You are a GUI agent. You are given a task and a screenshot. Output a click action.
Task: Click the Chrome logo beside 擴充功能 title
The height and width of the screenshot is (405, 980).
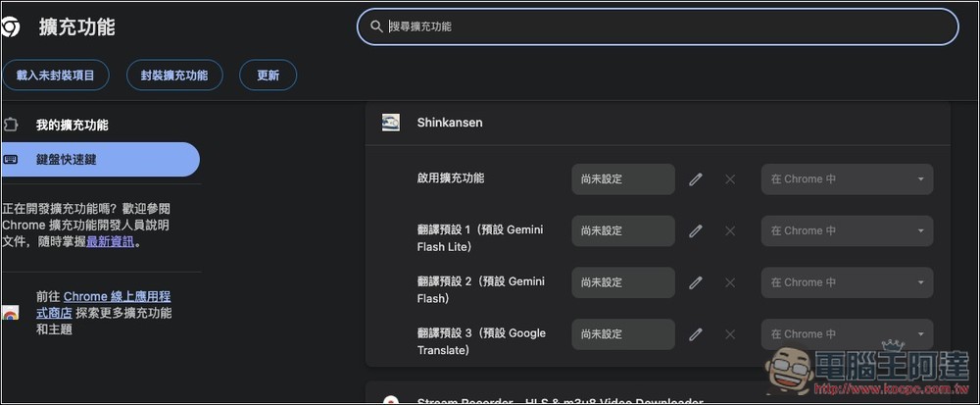point(10,27)
